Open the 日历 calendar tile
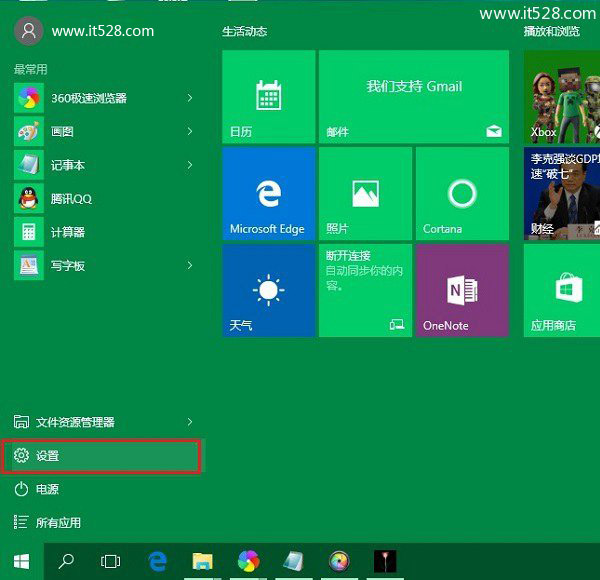 tap(269, 97)
